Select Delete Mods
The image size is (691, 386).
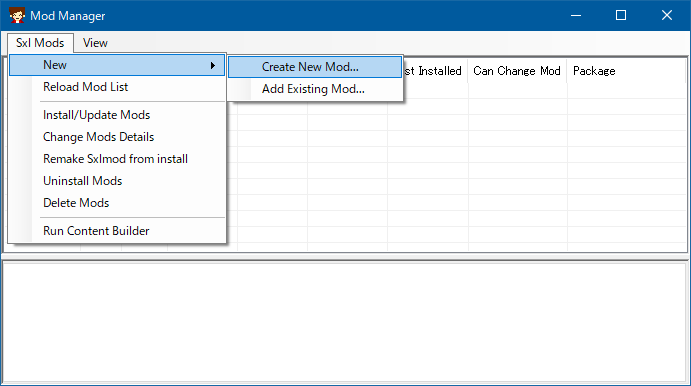[x=117, y=203]
